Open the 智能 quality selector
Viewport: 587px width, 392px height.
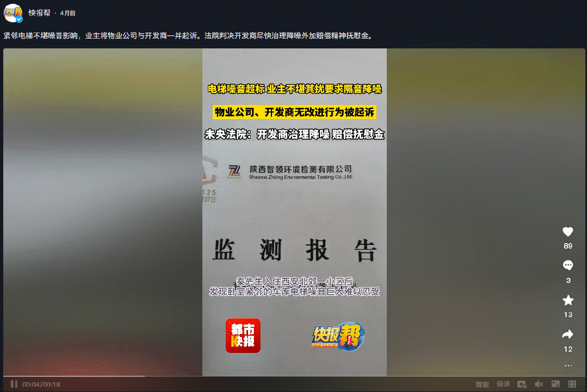482,383
